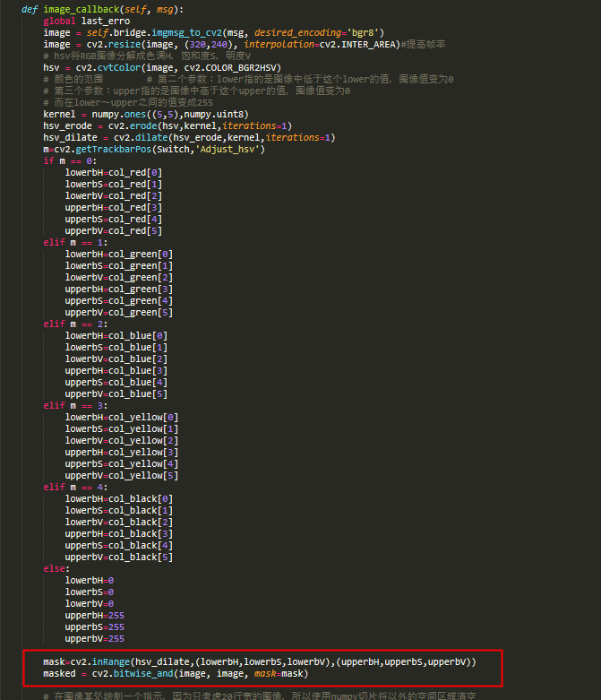Image resolution: width=601 pixels, height=700 pixels.
Task: Click the mask=cv2.inRange line
Action: 260,662
